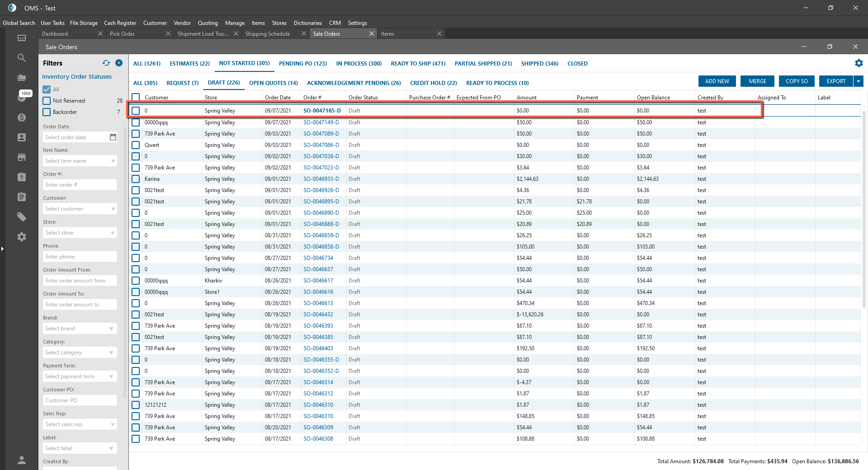868x470 pixels.
Task: Clear filters with the blue X icon
Action: (119, 63)
